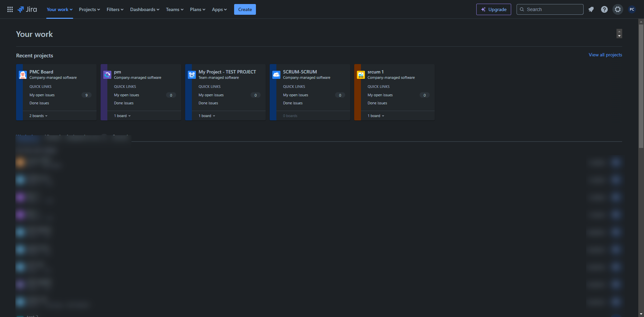Open the View all projects link
This screenshot has width=644, height=317.
tap(605, 55)
